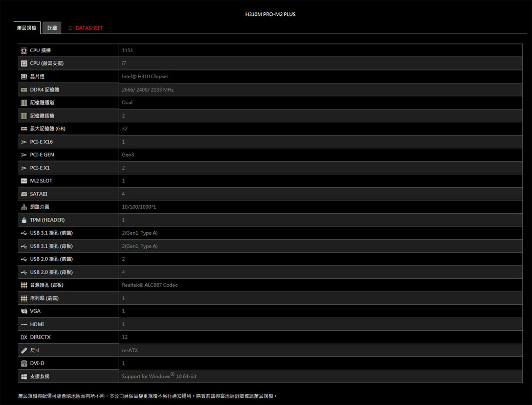
Task: Click the TPM (HEADER) lock icon
Action: 24,220
